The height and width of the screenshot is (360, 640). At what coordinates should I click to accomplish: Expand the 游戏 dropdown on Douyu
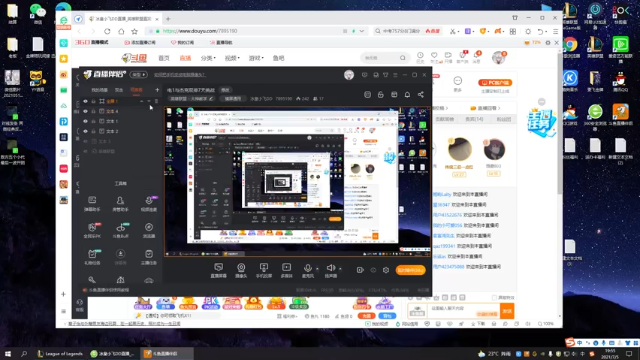click(x=256, y=58)
